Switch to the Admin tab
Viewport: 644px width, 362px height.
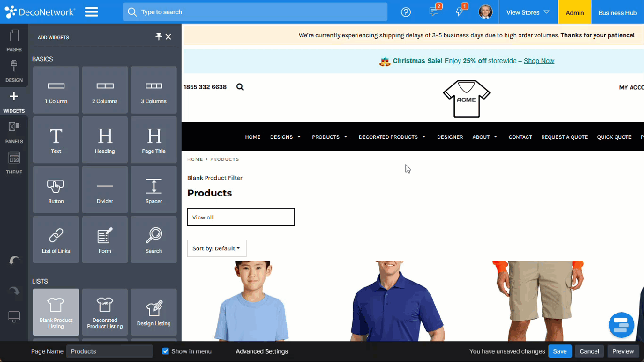point(575,13)
